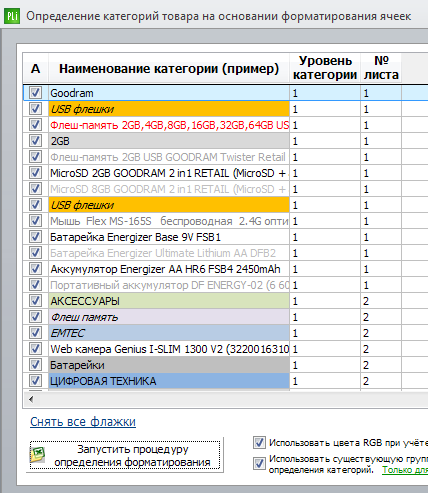Select the Мышь Flex MS-165S беспроводная cell
This screenshot has width=428, height=493.
click(169, 221)
